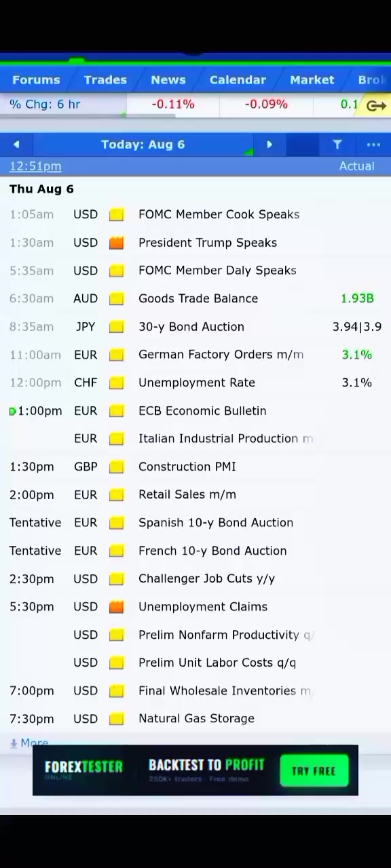Screen dimensions: 391x868
Task: Click green up-next marker beside 1:00pm
Action: 13,411
